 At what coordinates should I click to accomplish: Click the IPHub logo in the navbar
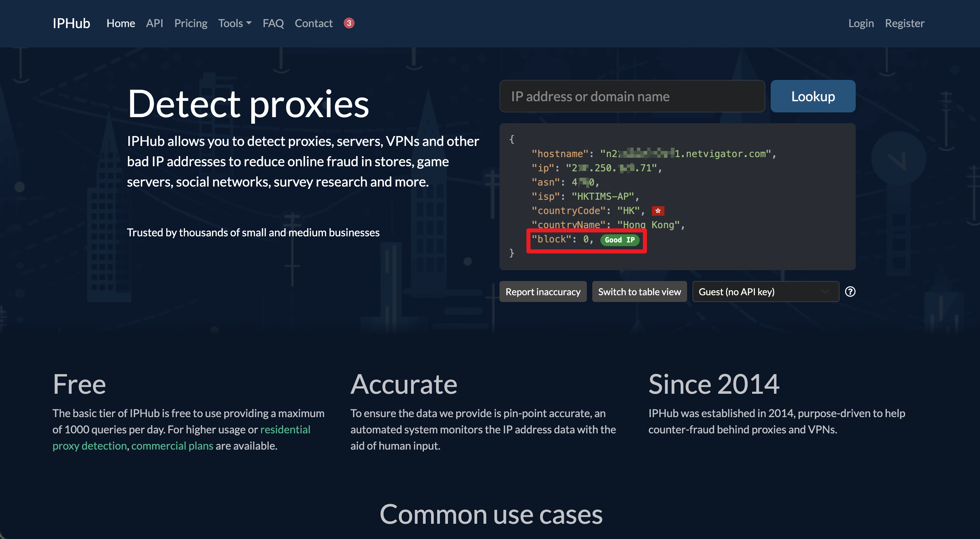click(71, 23)
